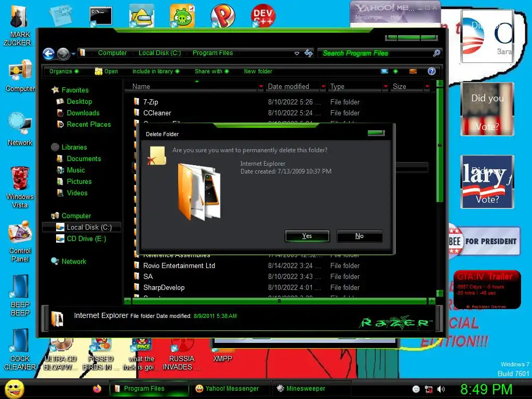Open the Computer desktop icon

[x=20, y=76]
